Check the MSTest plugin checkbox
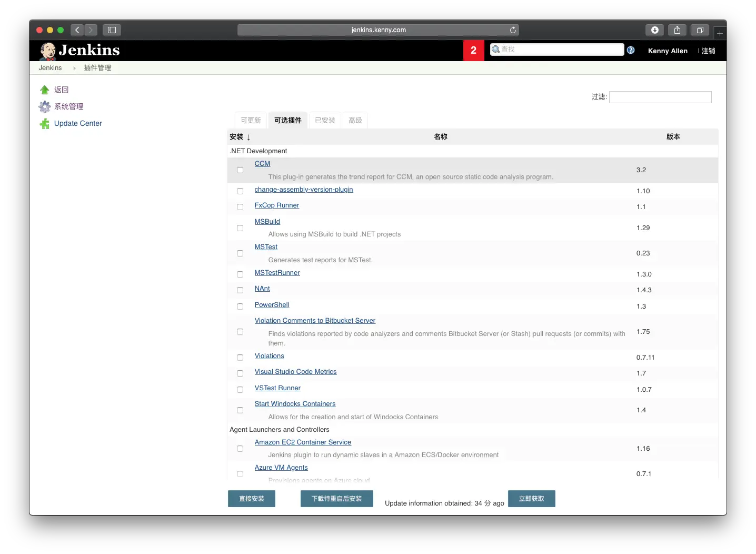This screenshot has width=756, height=554. coord(240,253)
